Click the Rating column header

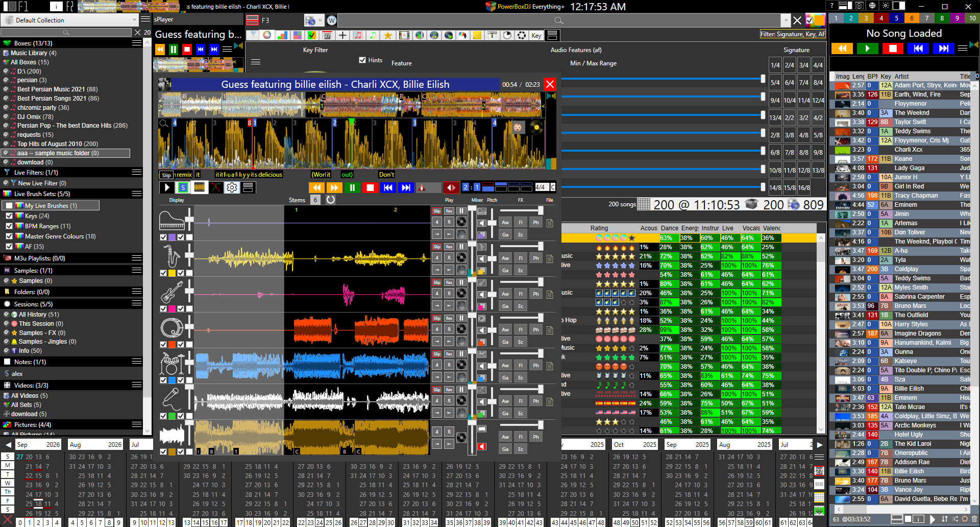coord(599,228)
